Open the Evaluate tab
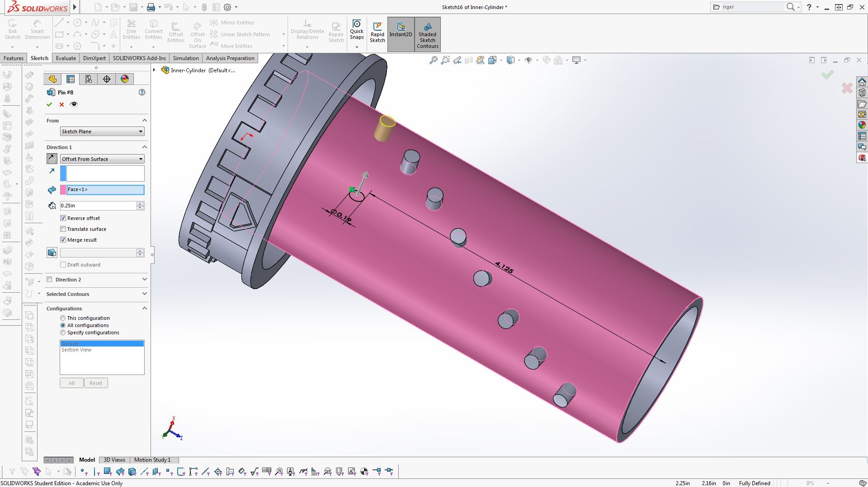868x487 pixels. click(66, 58)
